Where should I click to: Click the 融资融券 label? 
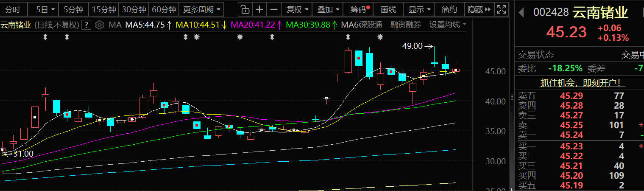click(406, 25)
